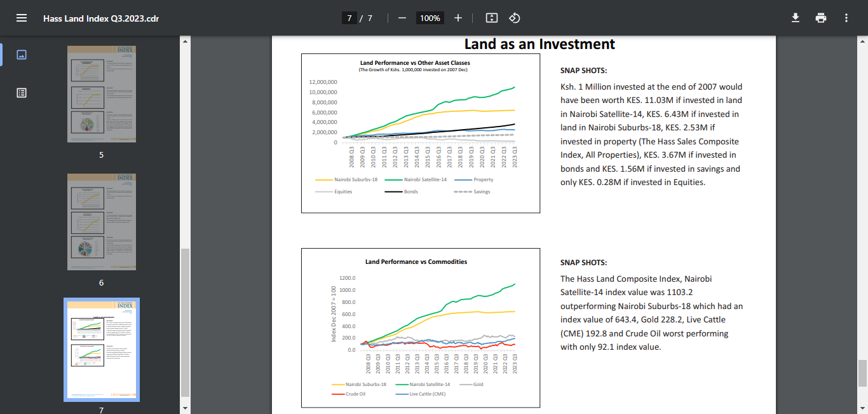This screenshot has width=868, height=414.
Task: Click the thumbnail panel scrollbar thumb
Action: click(186, 322)
